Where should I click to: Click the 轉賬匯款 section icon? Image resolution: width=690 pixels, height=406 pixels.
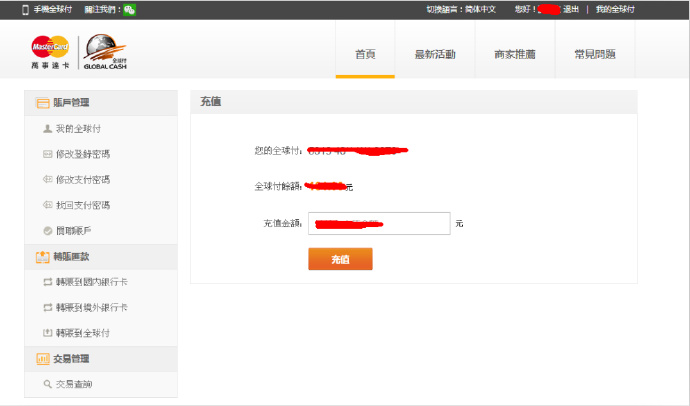click(x=43, y=257)
